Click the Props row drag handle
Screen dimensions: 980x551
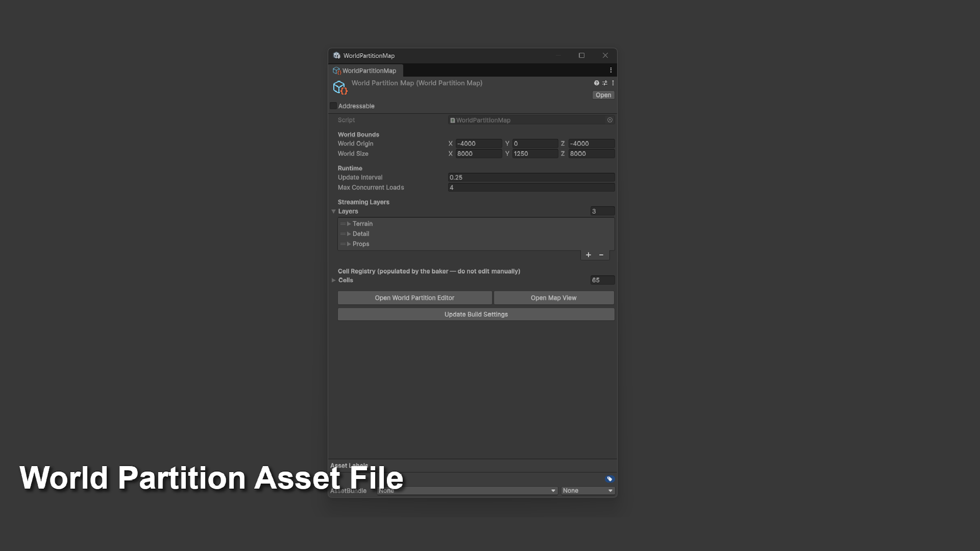click(342, 244)
